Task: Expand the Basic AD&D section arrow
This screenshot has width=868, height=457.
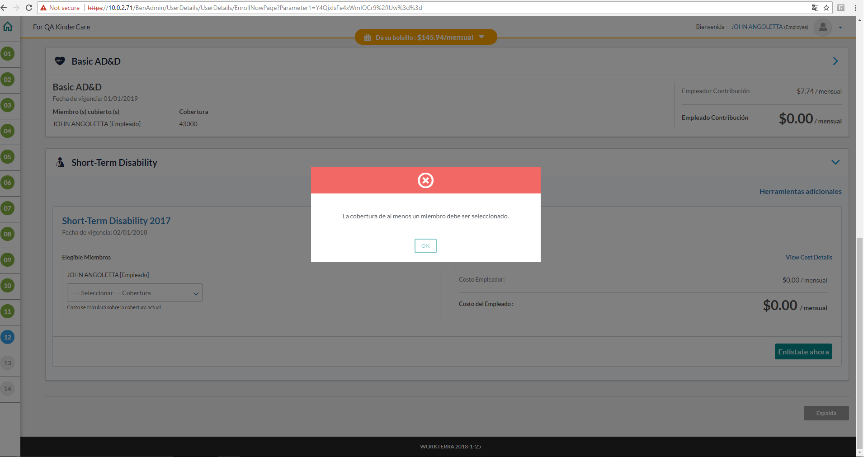Action: [x=835, y=61]
